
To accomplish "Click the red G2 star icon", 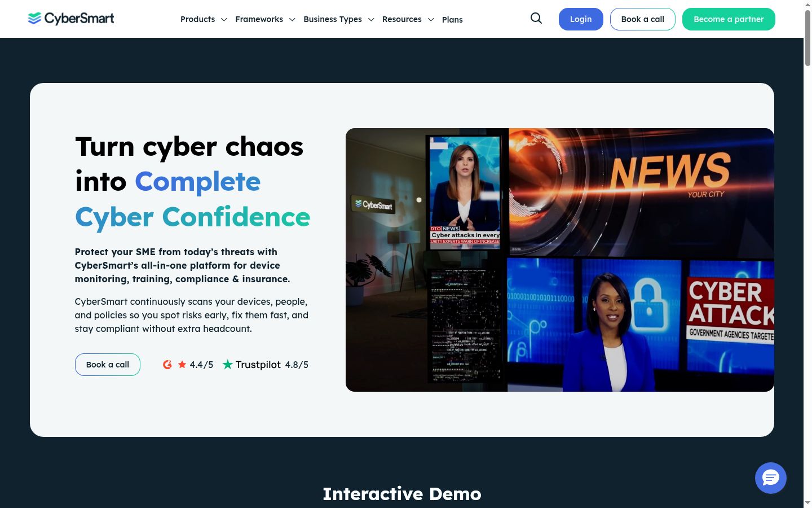I will [182, 365].
